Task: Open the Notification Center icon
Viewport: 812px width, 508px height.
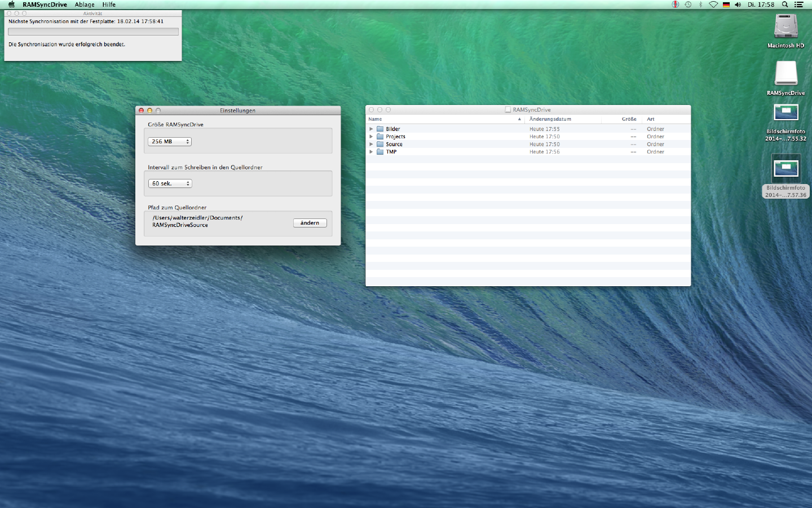Action: click(x=798, y=5)
